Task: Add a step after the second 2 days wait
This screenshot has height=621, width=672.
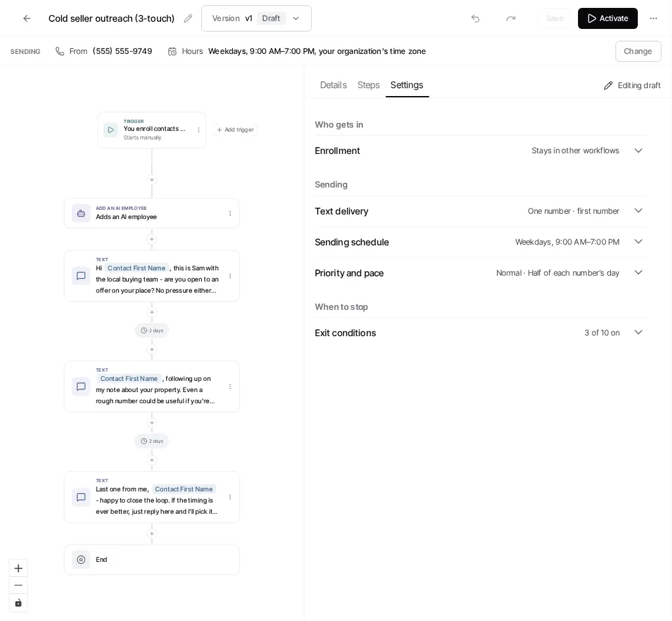Action: pos(152,460)
